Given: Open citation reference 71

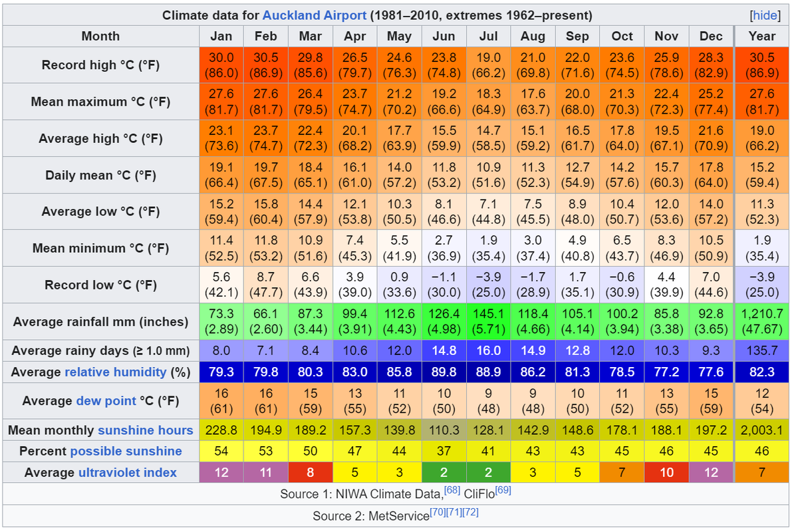Looking at the screenshot, I should point(454,512).
